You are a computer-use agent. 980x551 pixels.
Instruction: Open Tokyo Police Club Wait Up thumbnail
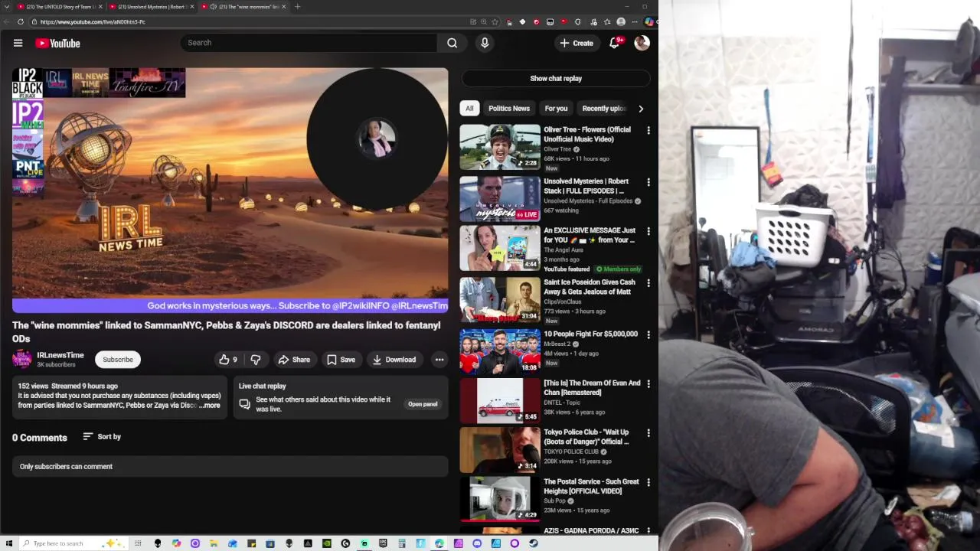[500, 449]
